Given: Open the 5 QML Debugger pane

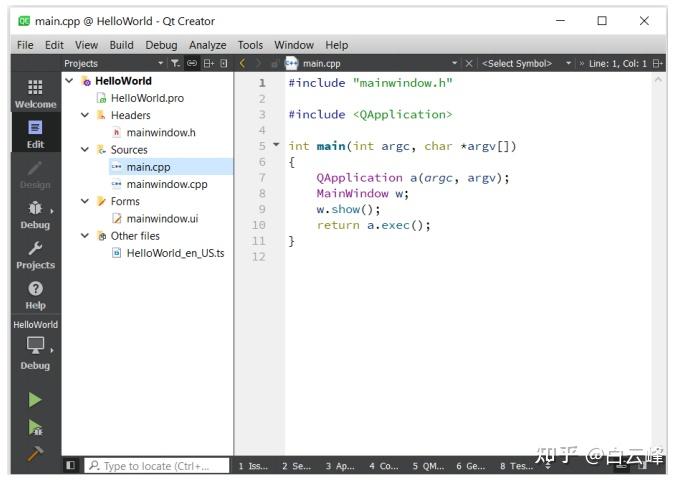Looking at the screenshot, I should click(x=428, y=466).
